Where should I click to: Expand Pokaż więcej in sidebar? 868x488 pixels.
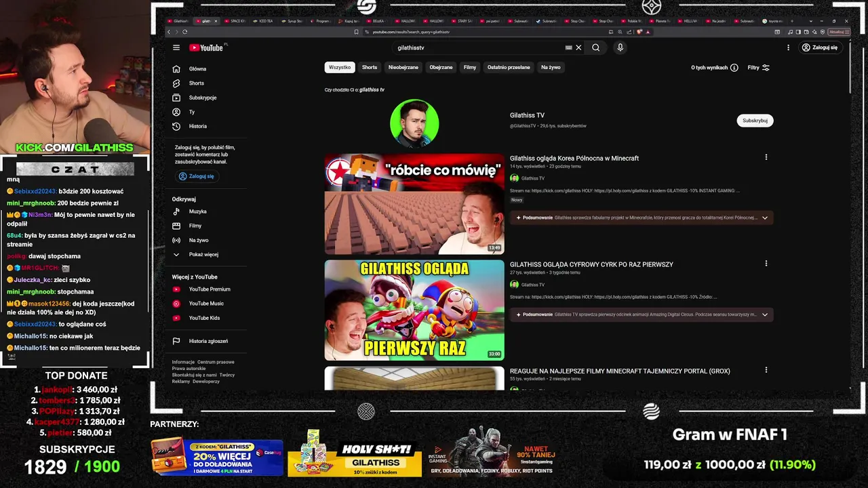pyautogui.click(x=203, y=254)
